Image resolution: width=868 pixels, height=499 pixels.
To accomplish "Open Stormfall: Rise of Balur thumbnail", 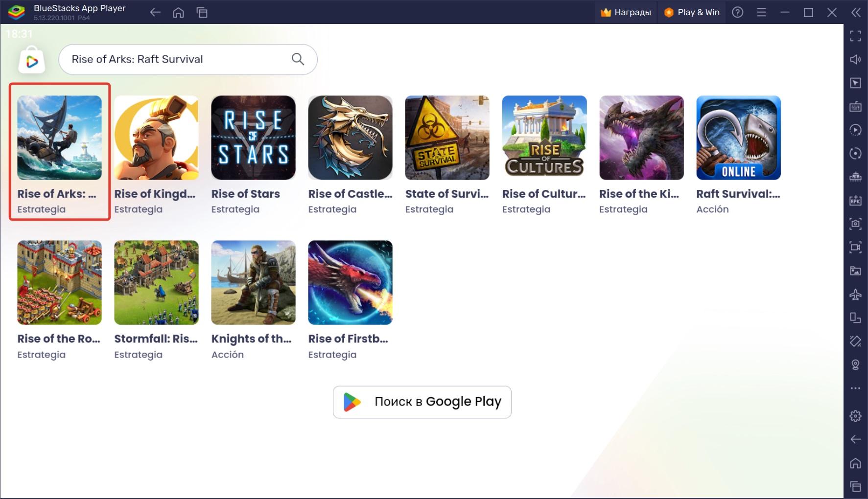I will click(156, 282).
